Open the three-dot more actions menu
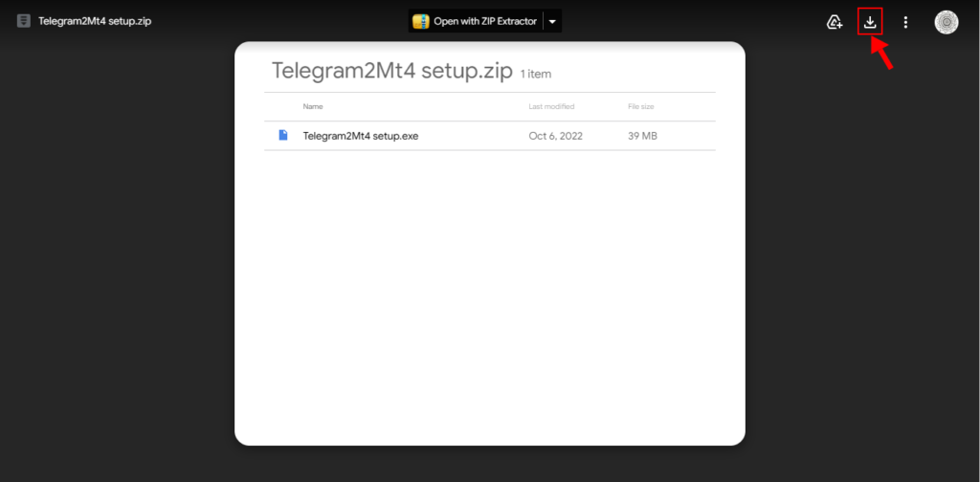This screenshot has height=482, width=980. [x=905, y=22]
